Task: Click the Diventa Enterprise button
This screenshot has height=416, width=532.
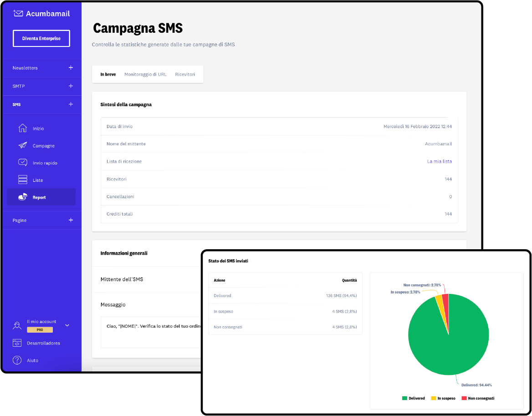Action: (41, 39)
